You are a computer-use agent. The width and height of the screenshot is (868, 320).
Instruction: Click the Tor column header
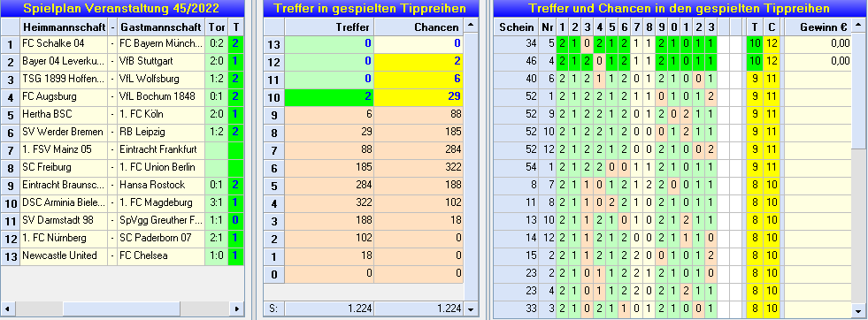tap(217, 27)
